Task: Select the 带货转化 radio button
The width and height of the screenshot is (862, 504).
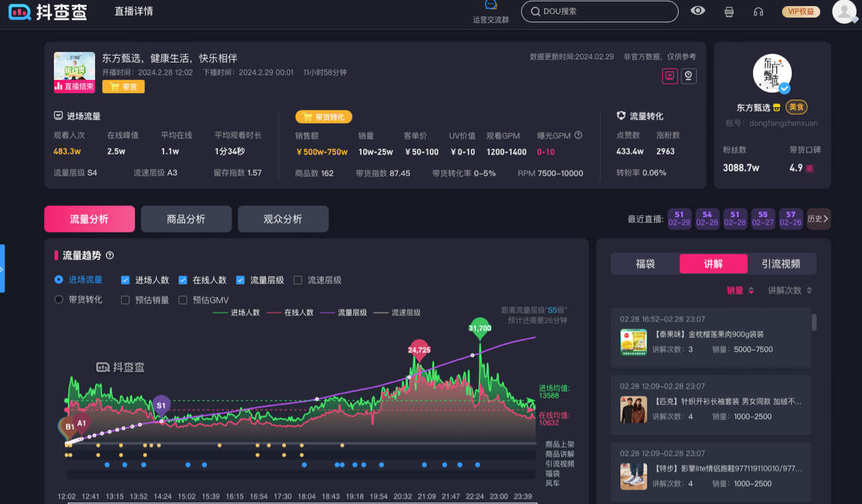Action: click(59, 299)
